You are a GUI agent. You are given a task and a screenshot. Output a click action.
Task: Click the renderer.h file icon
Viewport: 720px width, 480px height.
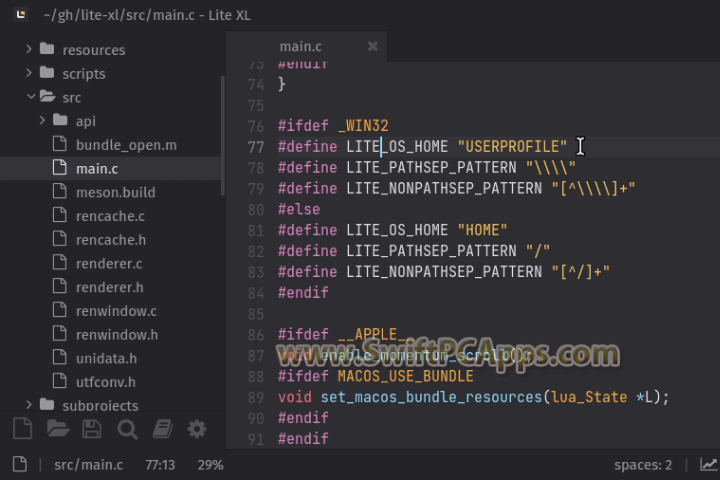pyautogui.click(x=60, y=287)
